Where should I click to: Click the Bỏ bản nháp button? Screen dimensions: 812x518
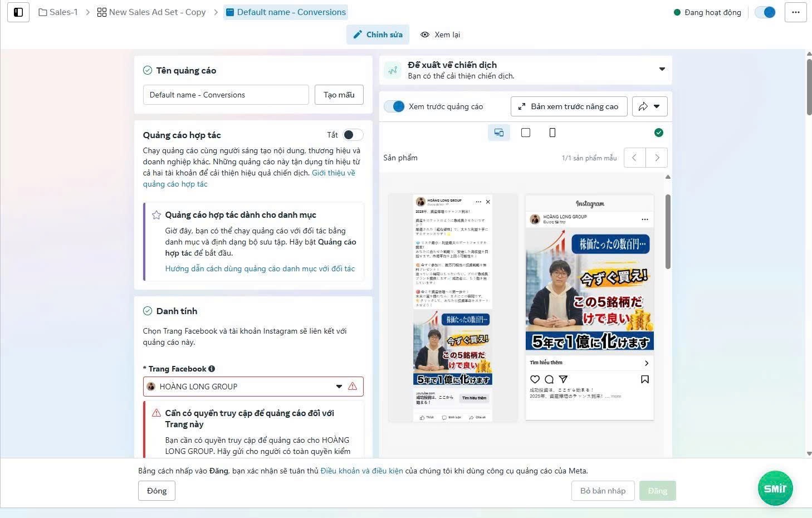(x=603, y=491)
